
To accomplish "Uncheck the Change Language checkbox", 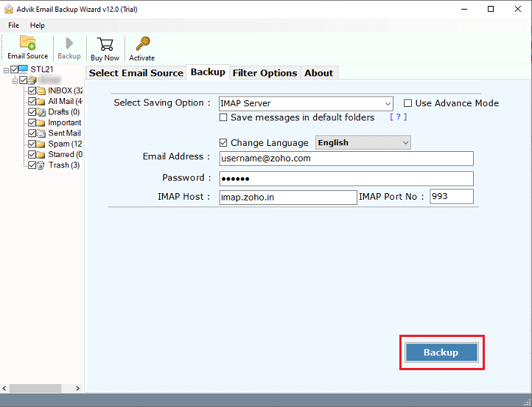I will [223, 142].
